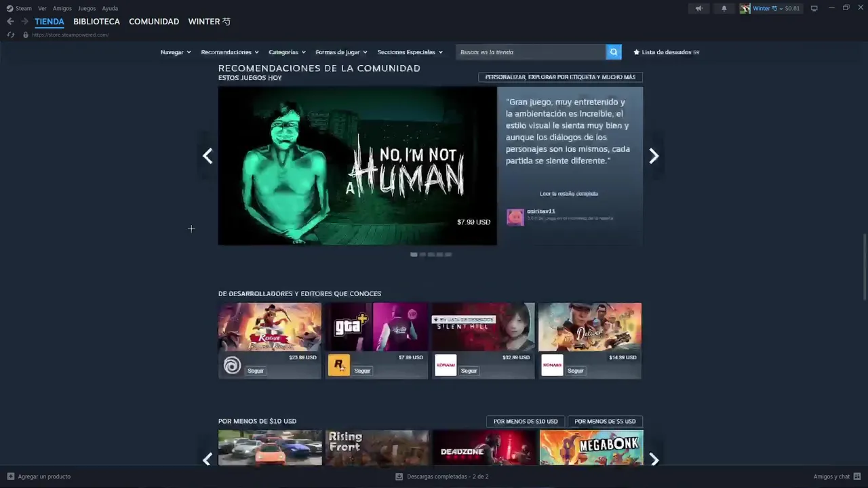The height and width of the screenshot is (488, 868).
Task: Follow Ubisoft with Seguir button
Action: click(256, 371)
